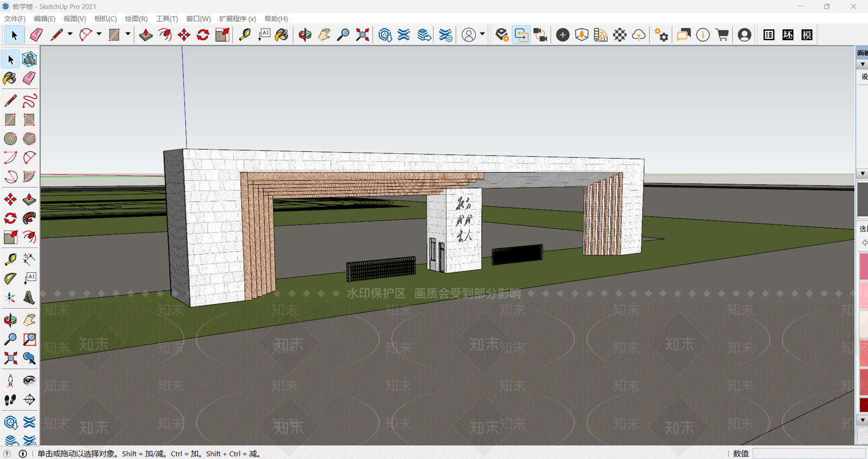Pick the Paint Bucket tool in left toolbar

10,78
